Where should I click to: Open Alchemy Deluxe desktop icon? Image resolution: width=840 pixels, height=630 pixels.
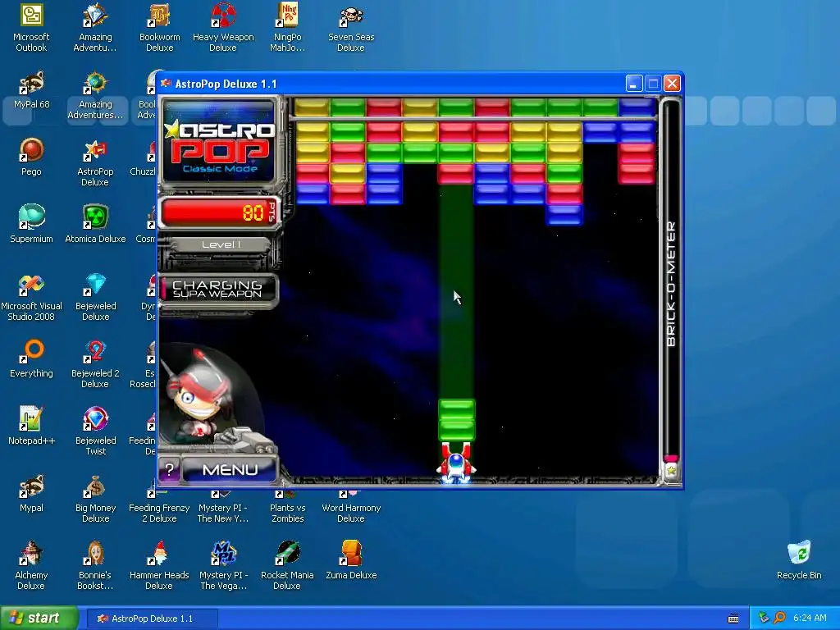pos(31,566)
